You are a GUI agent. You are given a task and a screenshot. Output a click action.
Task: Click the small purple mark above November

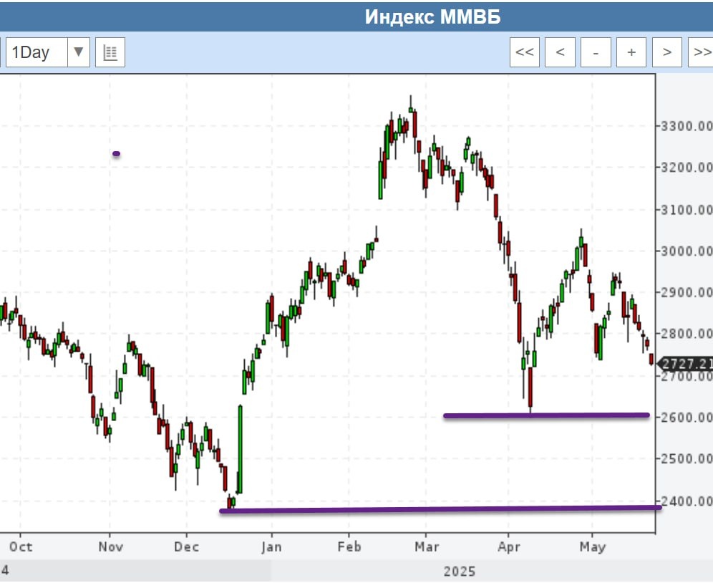117,154
